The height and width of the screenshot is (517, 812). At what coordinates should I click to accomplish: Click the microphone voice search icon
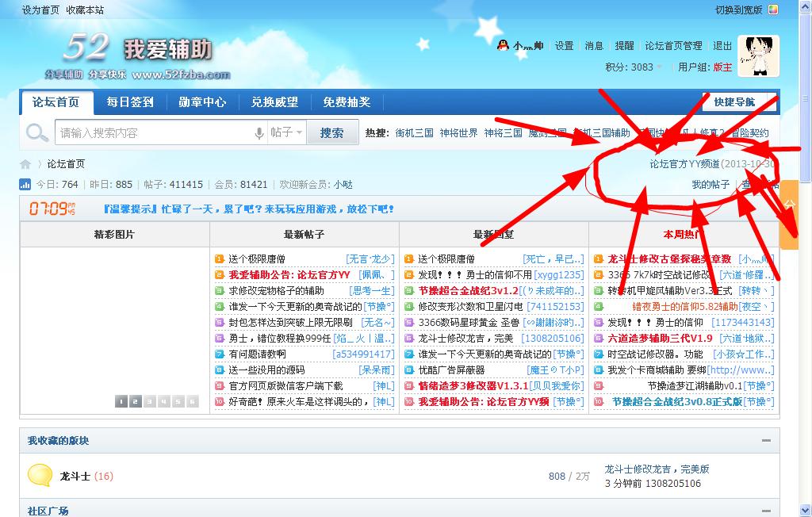click(x=259, y=133)
